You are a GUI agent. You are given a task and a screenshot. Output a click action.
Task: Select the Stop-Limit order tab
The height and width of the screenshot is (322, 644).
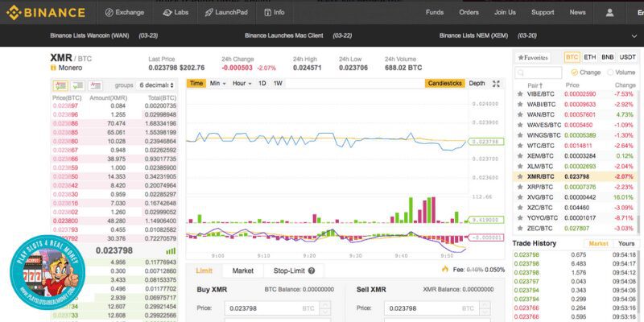coord(294,270)
